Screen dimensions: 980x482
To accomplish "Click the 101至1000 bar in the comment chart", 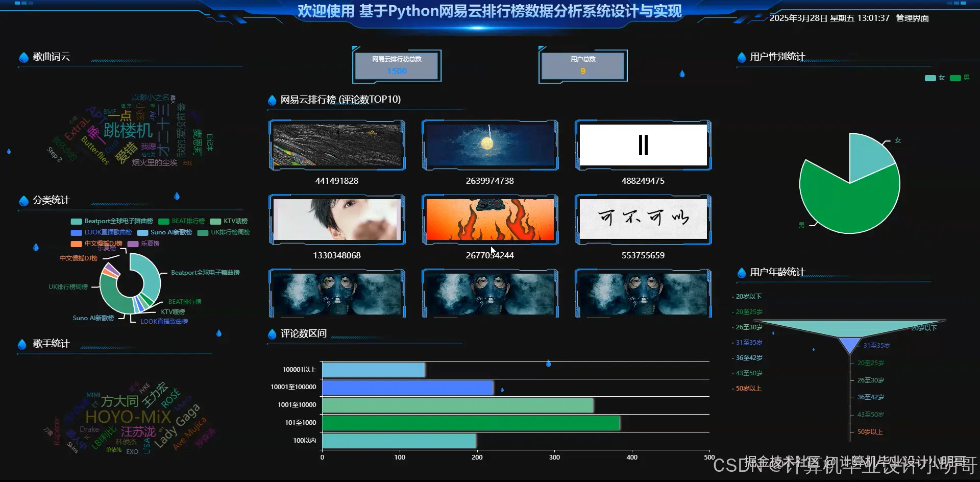I will coord(470,422).
